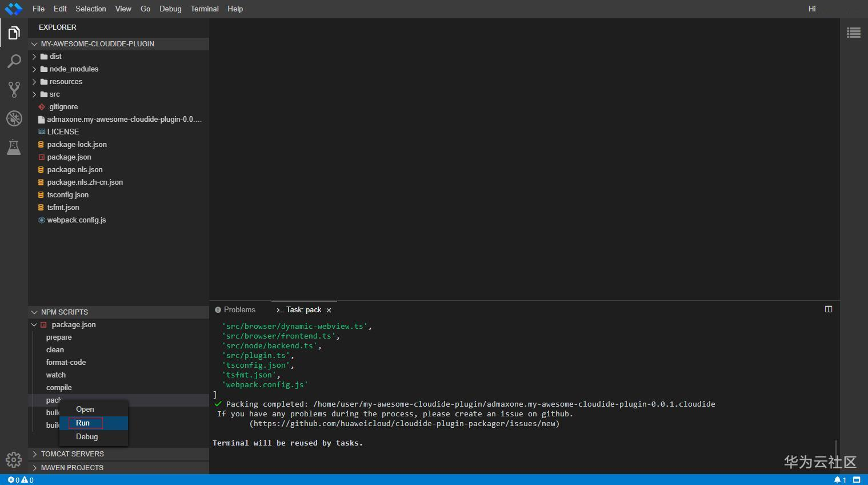Open the Explorer view in activity bar
This screenshot has height=485, width=868.
tap(14, 33)
